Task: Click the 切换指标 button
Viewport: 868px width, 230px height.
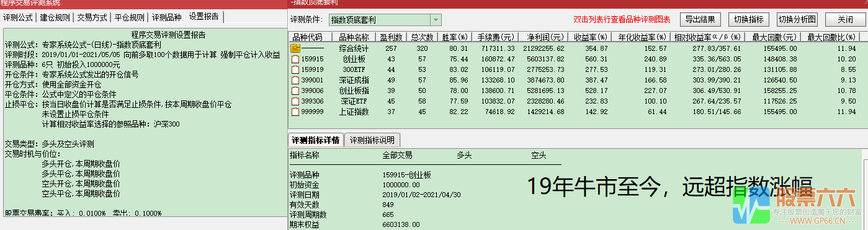Action: [748, 19]
